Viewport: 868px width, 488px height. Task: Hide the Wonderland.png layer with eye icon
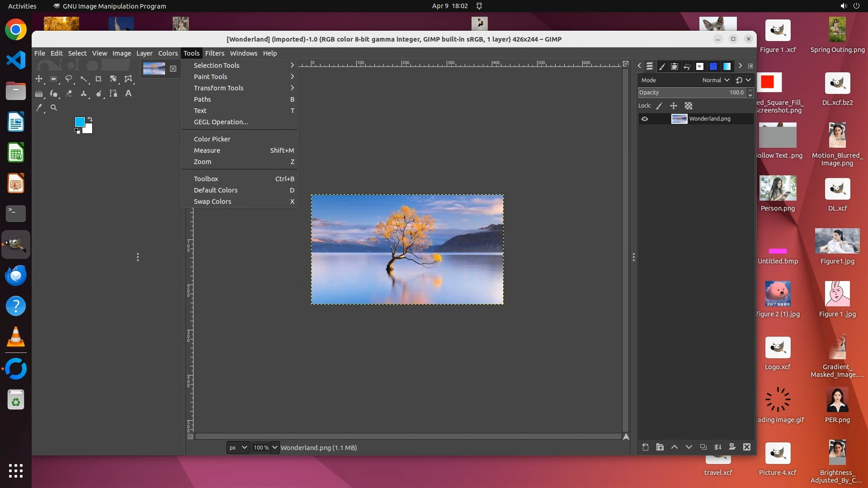(645, 119)
